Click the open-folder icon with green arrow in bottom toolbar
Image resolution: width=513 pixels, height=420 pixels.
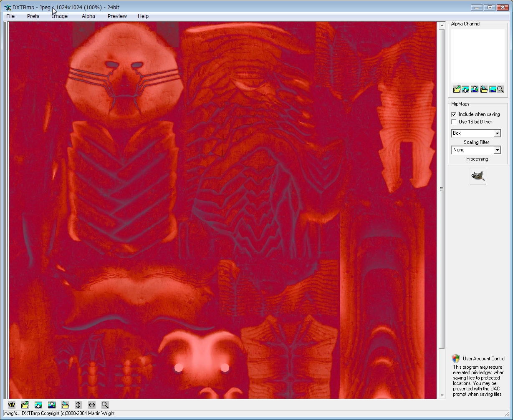25,405
